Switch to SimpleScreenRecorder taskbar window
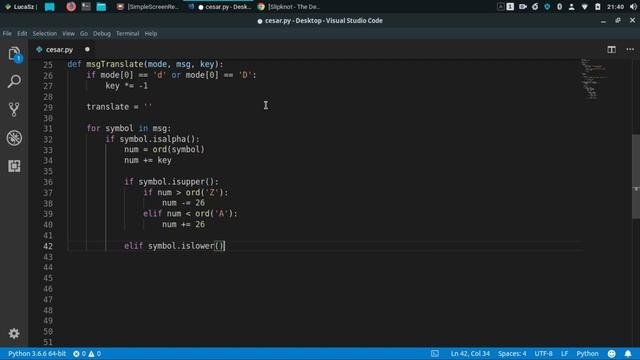The height and width of the screenshot is (360, 640). coord(148,7)
